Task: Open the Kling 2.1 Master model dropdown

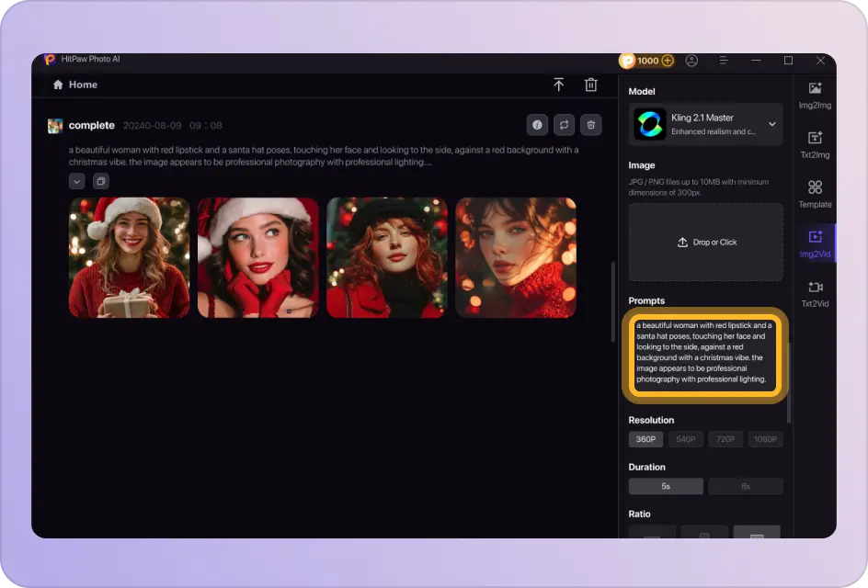Action: 705,124
